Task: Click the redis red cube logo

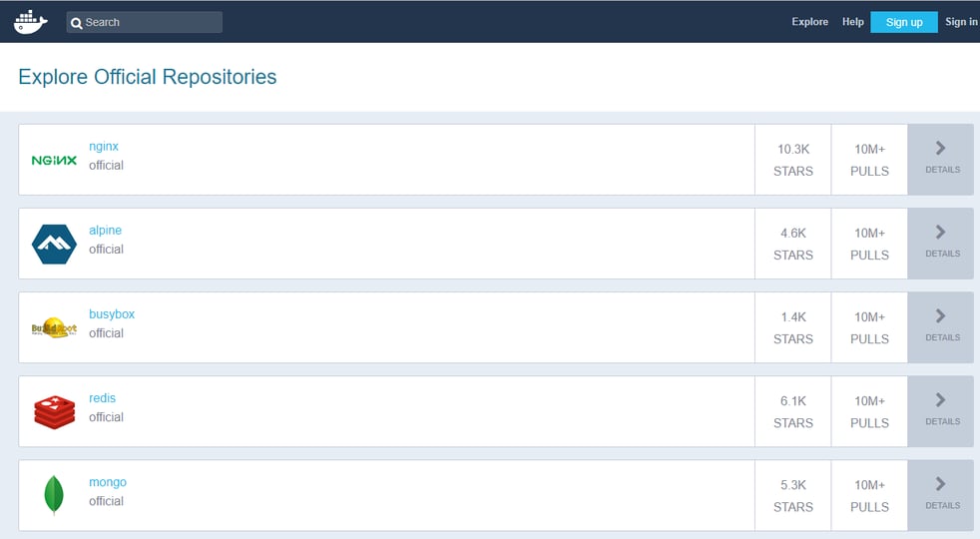Action: [x=54, y=411]
